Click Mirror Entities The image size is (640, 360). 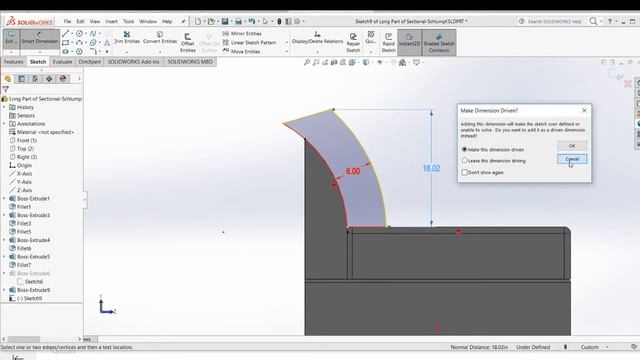tap(242, 33)
